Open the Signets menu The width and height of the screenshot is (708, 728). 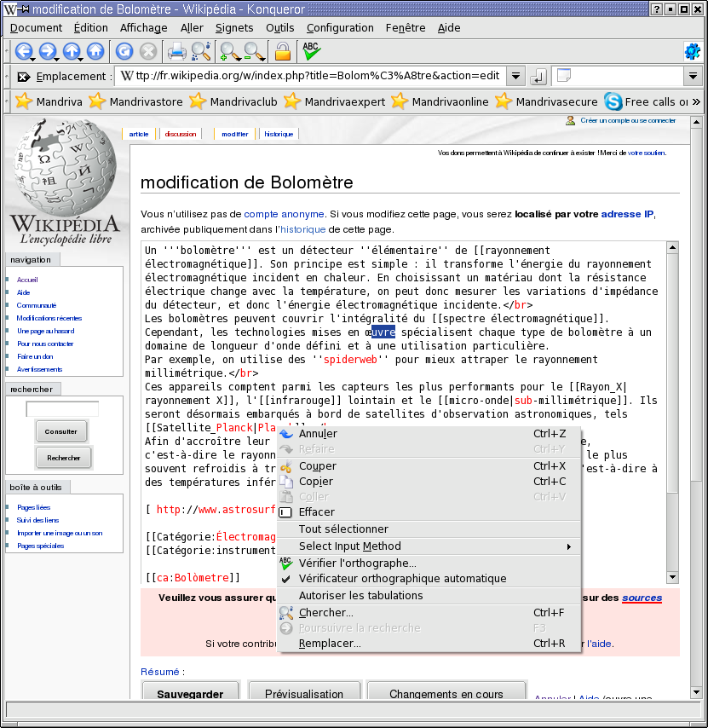point(234,27)
